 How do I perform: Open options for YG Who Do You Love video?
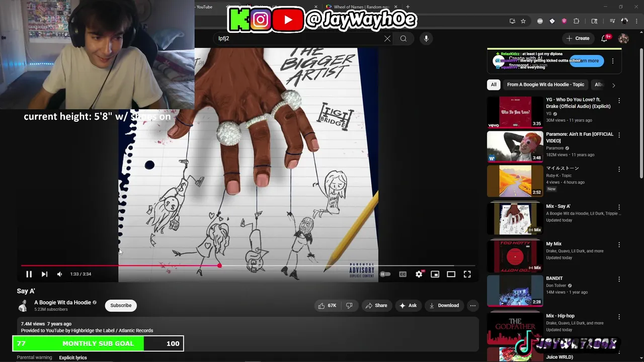point(619,101)
